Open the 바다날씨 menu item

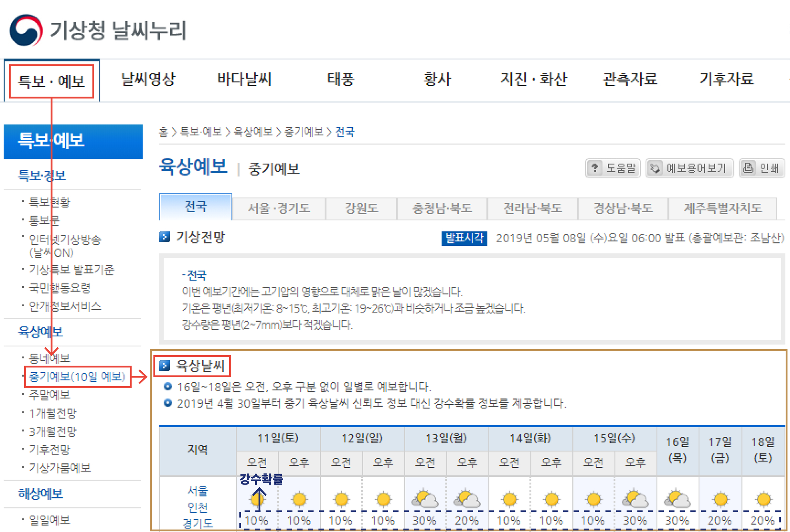(x=244, y=79)
